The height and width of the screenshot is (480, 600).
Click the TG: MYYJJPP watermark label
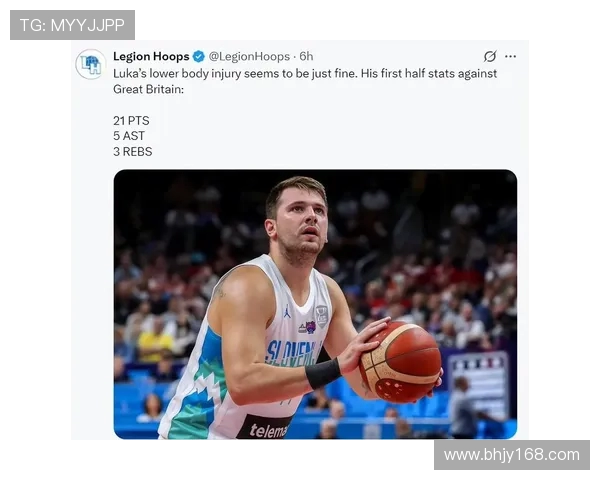click(72, 25)
